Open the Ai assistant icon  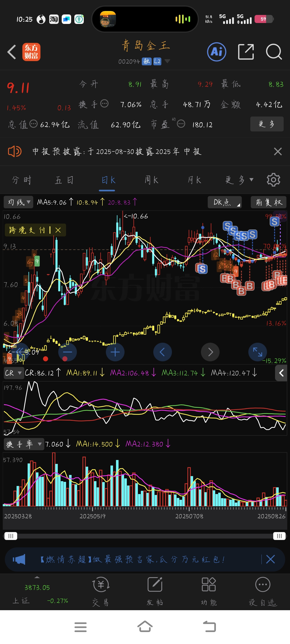coord(217,52)
